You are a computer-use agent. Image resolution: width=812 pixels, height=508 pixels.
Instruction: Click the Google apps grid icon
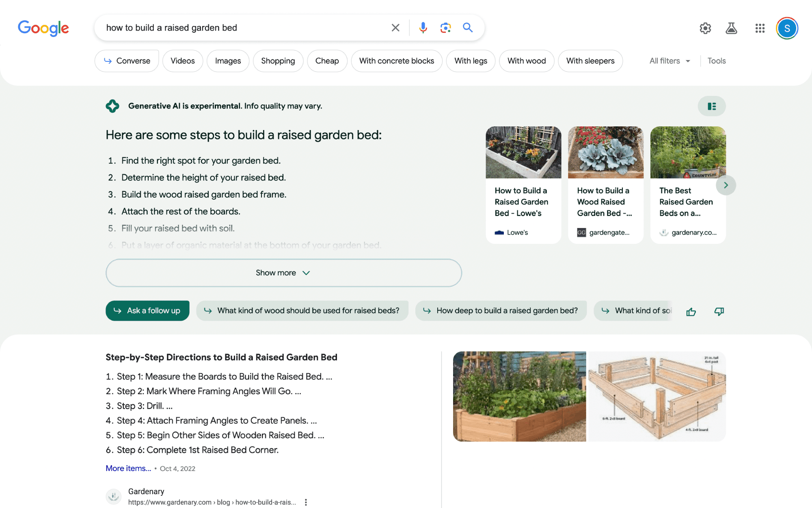[760, 28]
